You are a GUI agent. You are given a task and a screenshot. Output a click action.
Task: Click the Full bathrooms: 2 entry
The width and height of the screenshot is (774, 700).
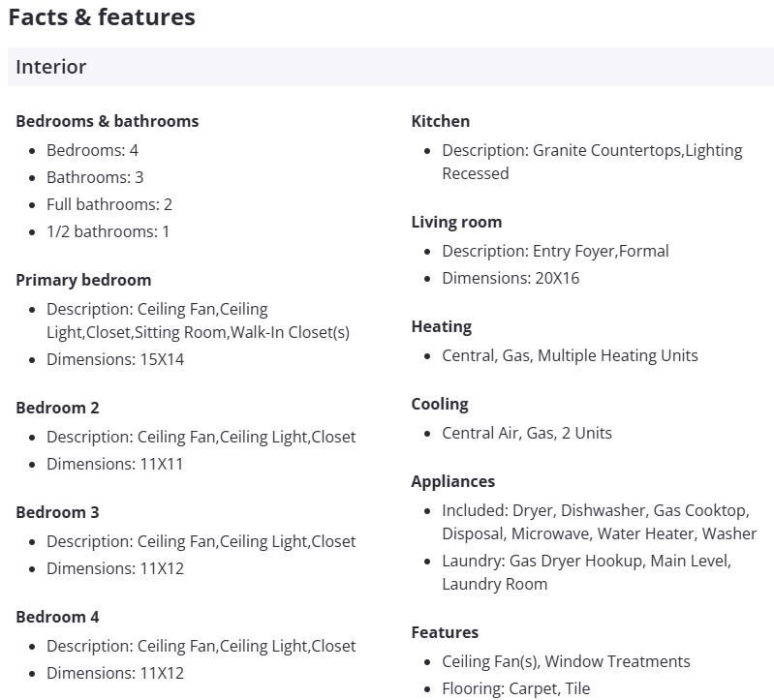tap(109, 204)
